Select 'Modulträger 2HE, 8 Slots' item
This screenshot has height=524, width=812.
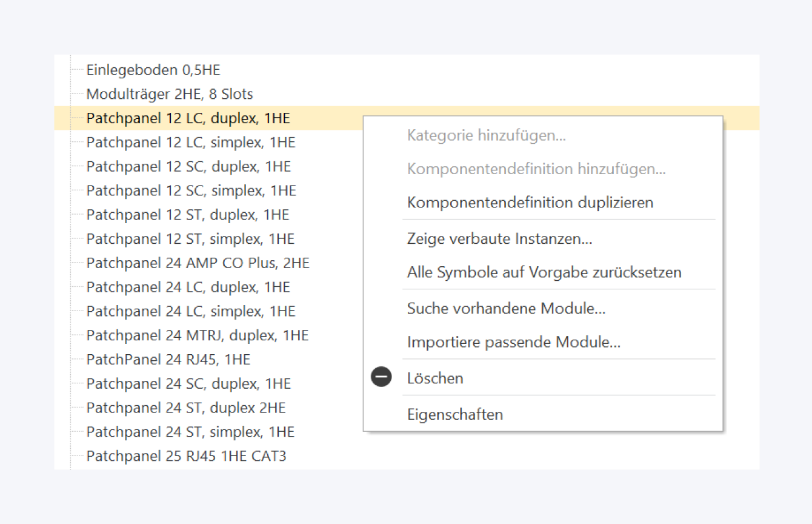coord(170,94)
